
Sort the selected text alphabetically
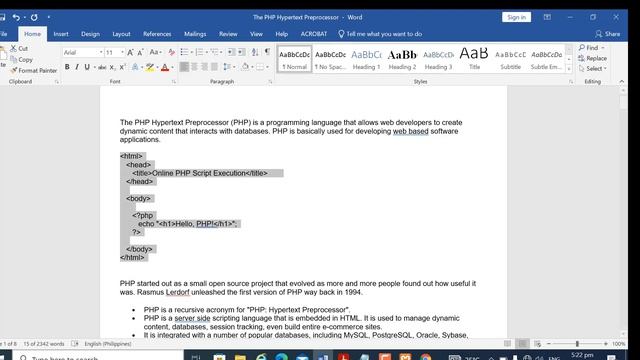pyautogui.click(x=255, y=52)
